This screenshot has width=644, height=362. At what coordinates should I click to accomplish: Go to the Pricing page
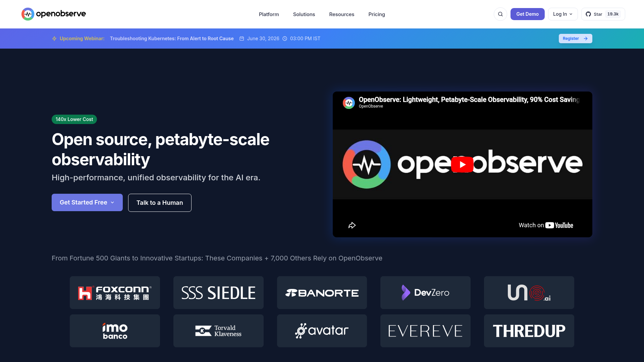click(376, 14)
